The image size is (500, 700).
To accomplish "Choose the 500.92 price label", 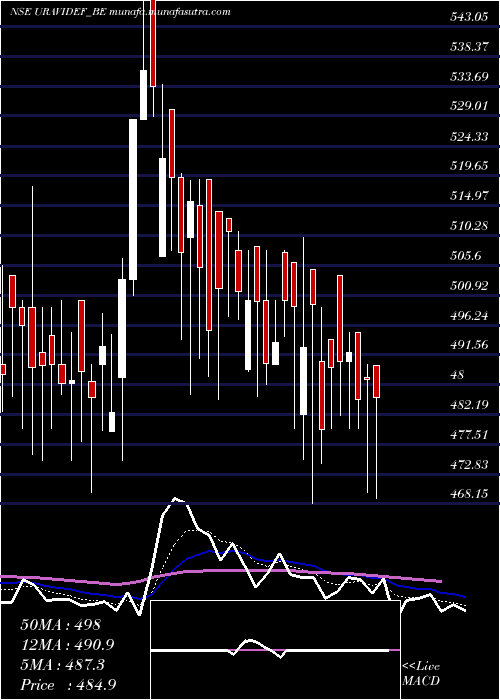I will pos(469,286).
